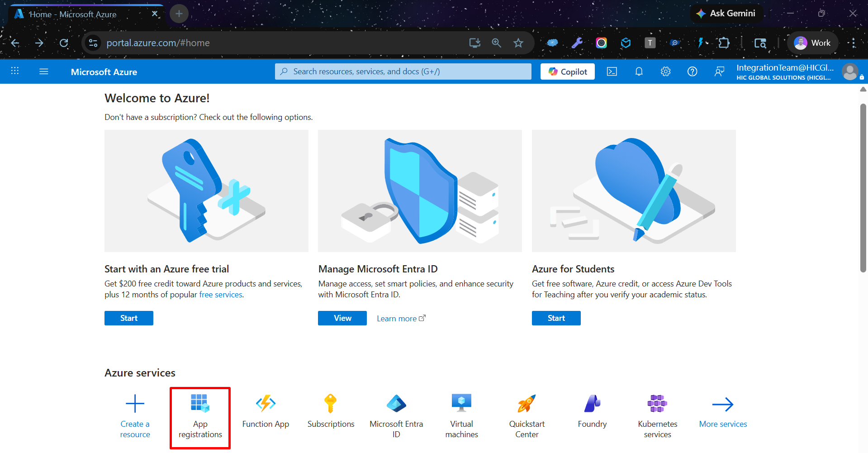
Task: Click the site information icon in address bar
Action: [x=93, y=43]
